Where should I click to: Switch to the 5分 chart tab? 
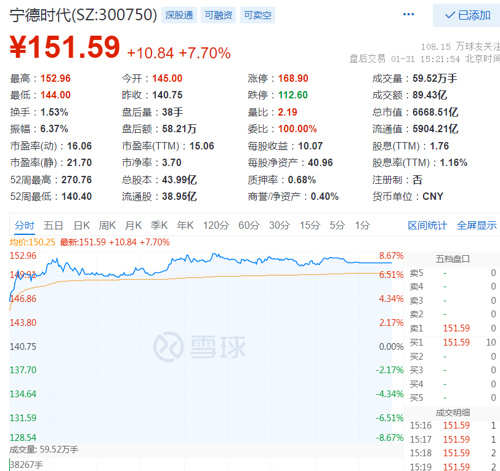point(337,226)
